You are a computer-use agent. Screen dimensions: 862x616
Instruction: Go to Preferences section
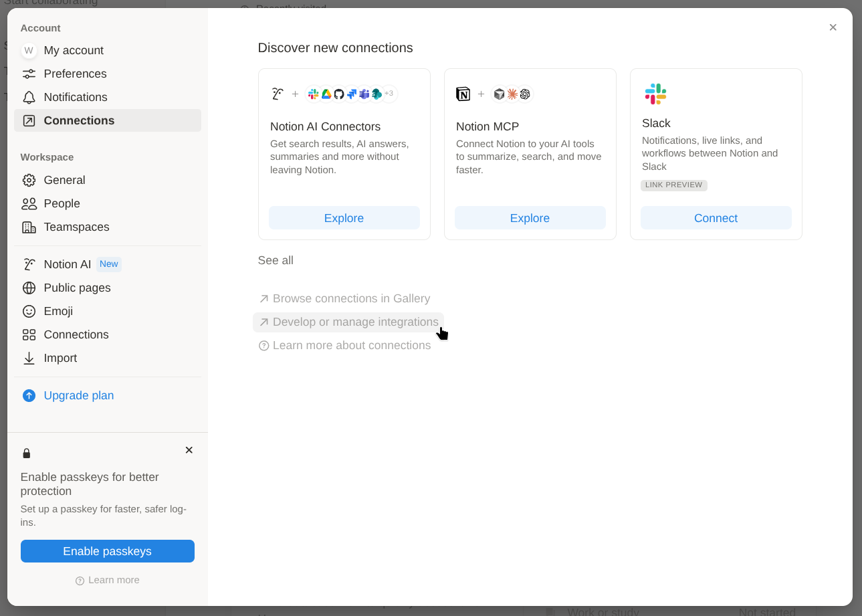[75, 74]
